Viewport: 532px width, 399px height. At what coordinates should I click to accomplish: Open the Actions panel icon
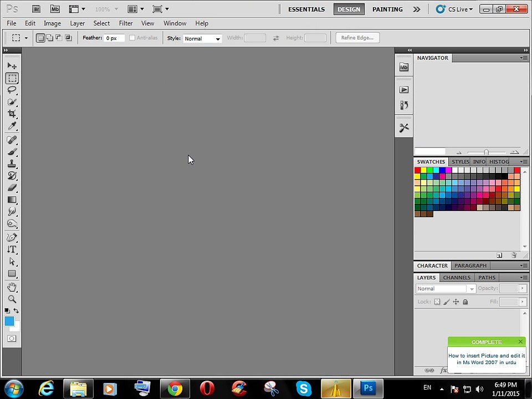(404, 90)
